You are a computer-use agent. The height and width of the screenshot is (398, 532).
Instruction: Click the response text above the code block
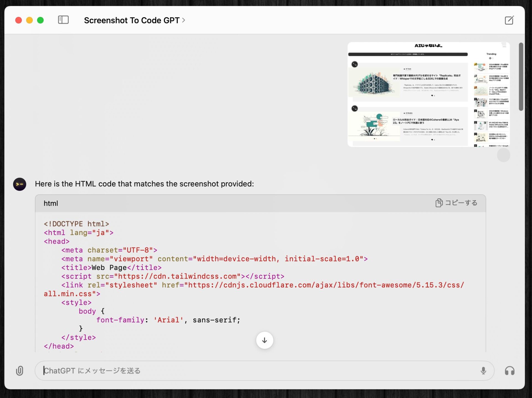(144, 184)
